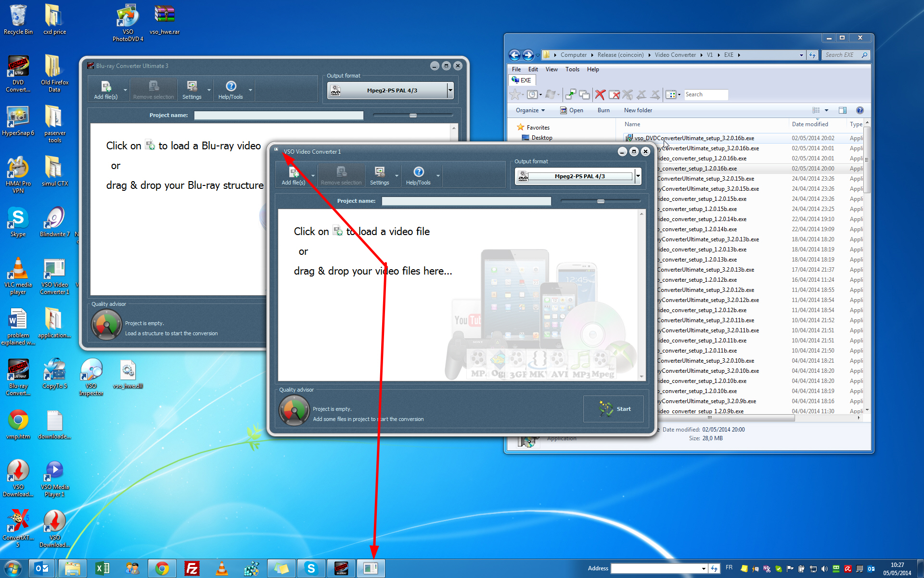Screen dimensions: 924x578
Task: Sort by Date modified column
Action: [810, 124]
